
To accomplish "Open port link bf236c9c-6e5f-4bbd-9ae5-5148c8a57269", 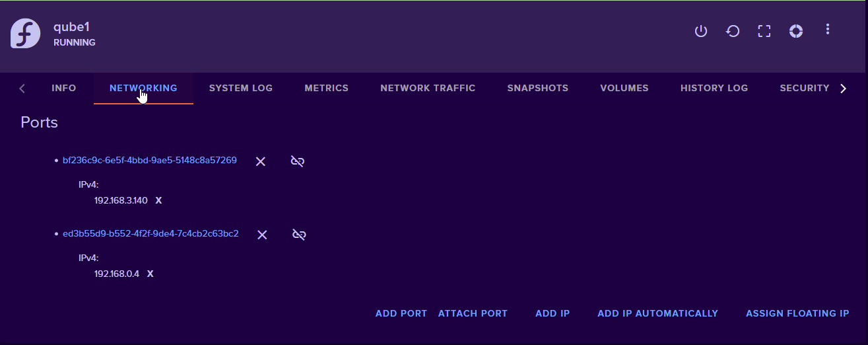I will coord(150,161).
